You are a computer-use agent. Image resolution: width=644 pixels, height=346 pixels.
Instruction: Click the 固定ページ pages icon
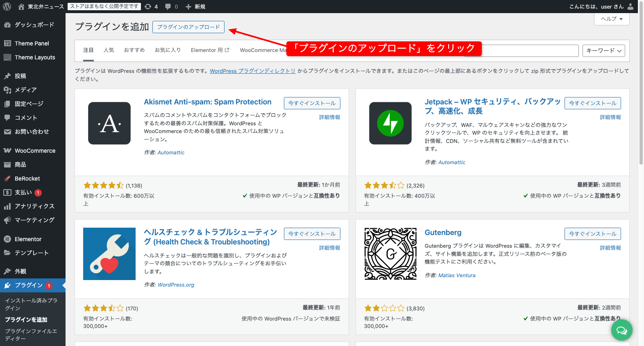pos(7,104)
